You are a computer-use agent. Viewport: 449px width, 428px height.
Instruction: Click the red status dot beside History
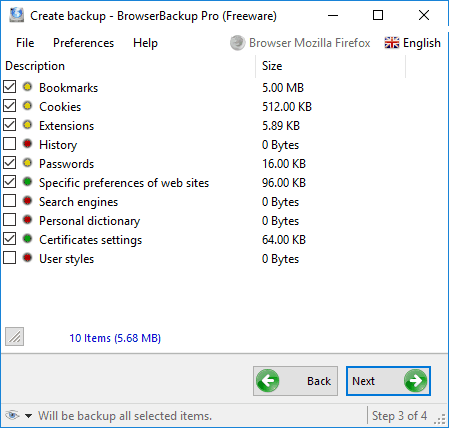tap(27, 144)
